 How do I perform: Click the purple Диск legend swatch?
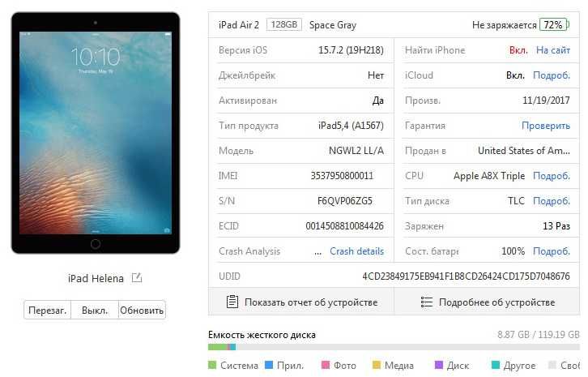[x=439, y=365]
